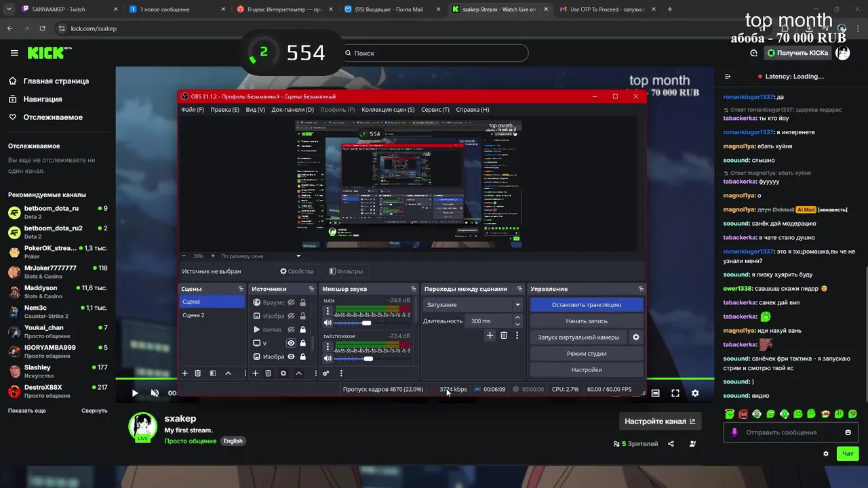Click the KICK logo
This screenshot has width=868, height=488.
point(50,53)
